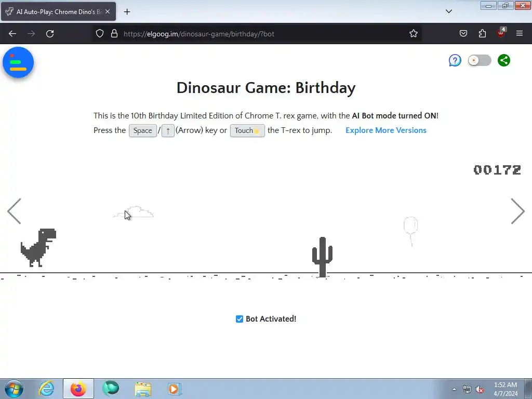Image resolution: width=532 pixels, height=399 pixels.
Task: Click the cactus obstacle in the game
Action: point(322,257)
